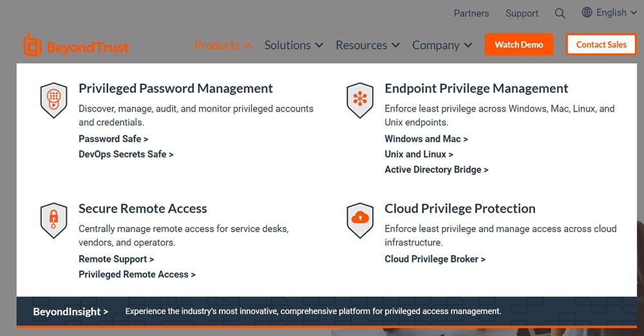Collapse the Products dropdown menu
Image resolution: width=644 pixels, height=336 pixels.
click(x=223, y=45)
